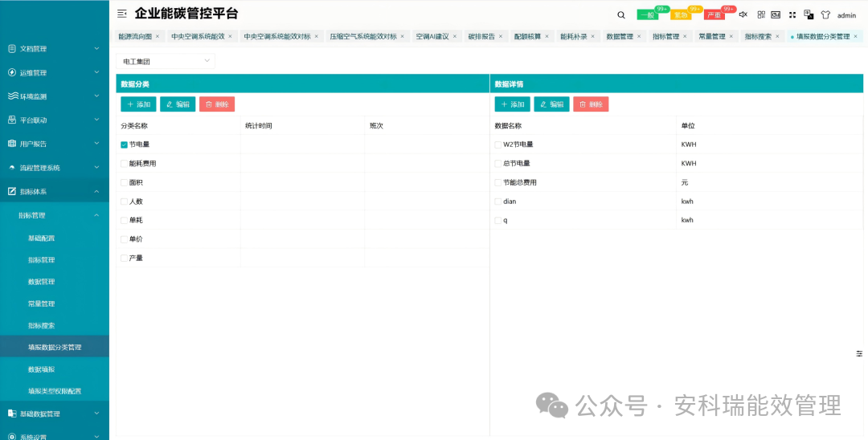This screenshot has width=868, height=440.
Task: Click the 用户报告 sidebar icon
Action: coord(12,144)
